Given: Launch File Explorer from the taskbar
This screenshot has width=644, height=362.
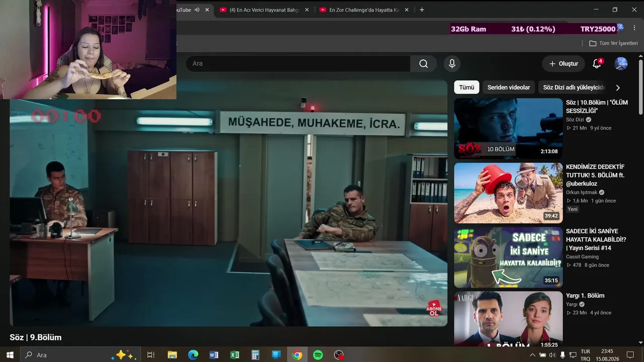Looking at the screenshot, I should (172, 355).
